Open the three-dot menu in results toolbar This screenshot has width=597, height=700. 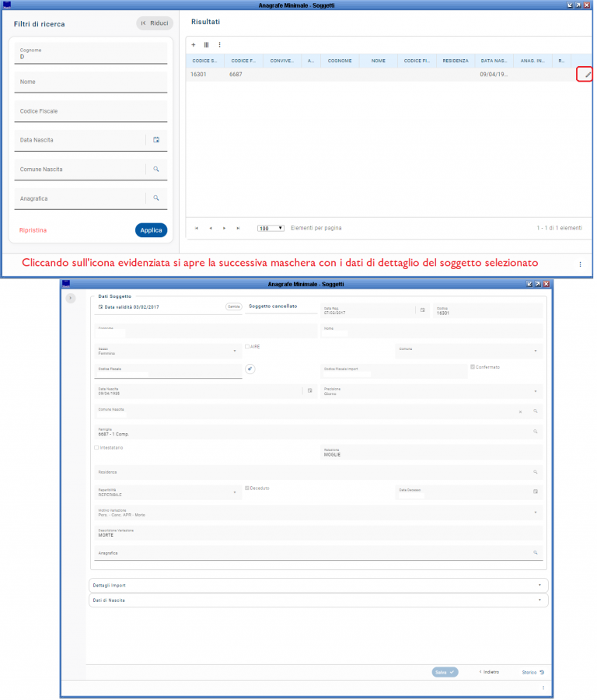[221, 44]
